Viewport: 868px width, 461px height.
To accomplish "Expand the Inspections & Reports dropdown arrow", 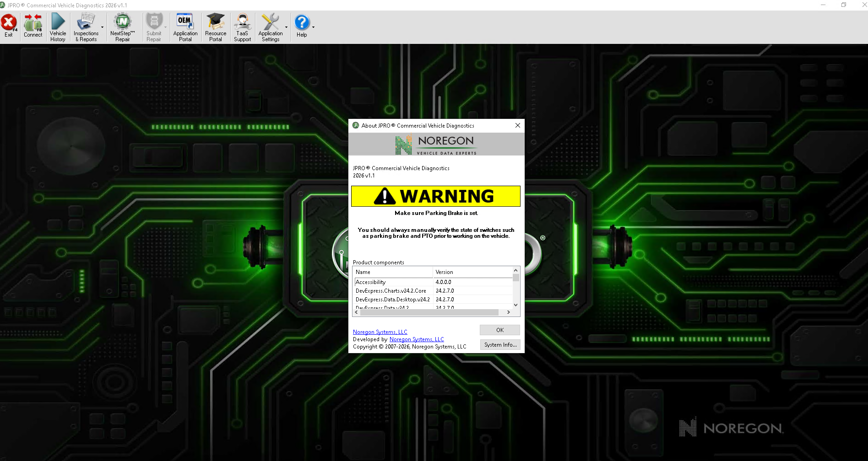I will coord(102,27).
